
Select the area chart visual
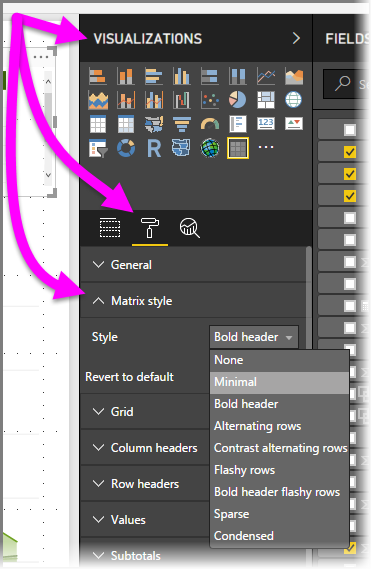click(x=294, y=76)
